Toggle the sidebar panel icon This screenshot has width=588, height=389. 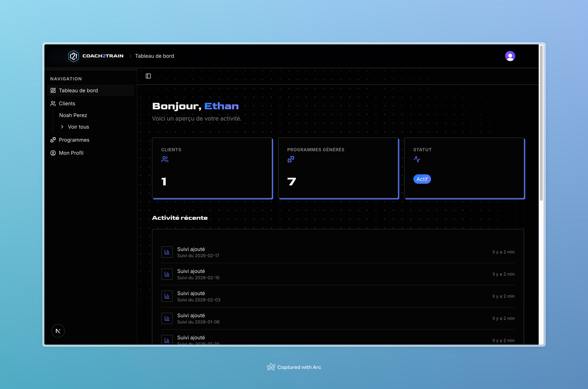tap(148, 76)
